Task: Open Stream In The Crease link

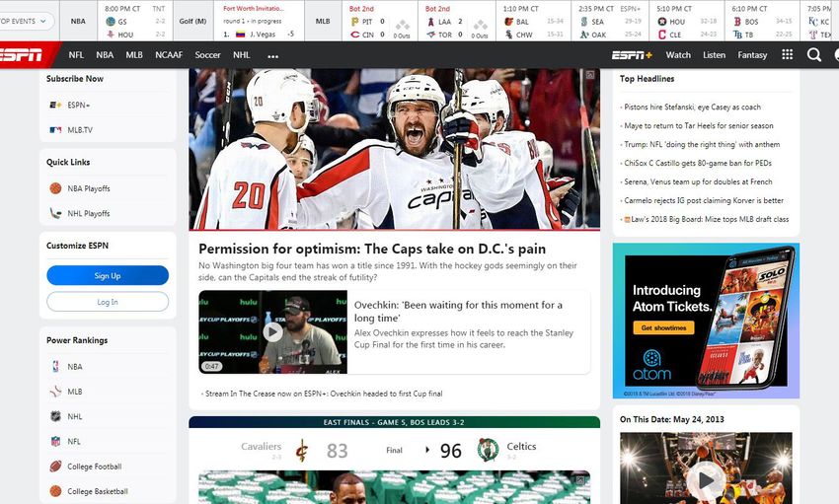Action: point(324,394)
